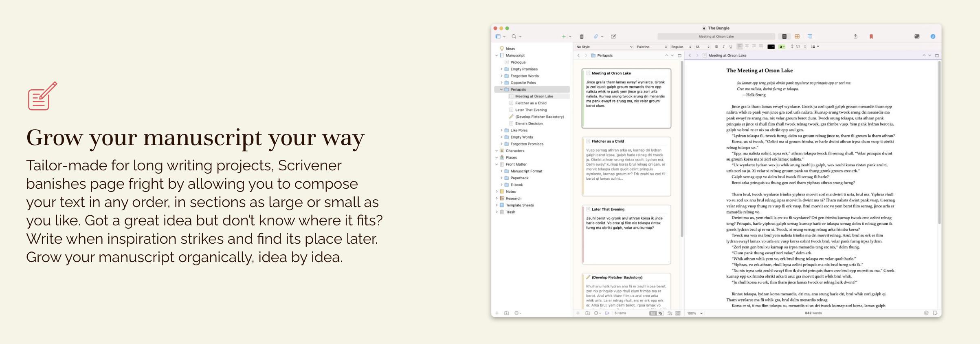This screenshot has width=980, height=344.
Task: Collapse the Manuscript folder in binder
Action: click(497, 55)
